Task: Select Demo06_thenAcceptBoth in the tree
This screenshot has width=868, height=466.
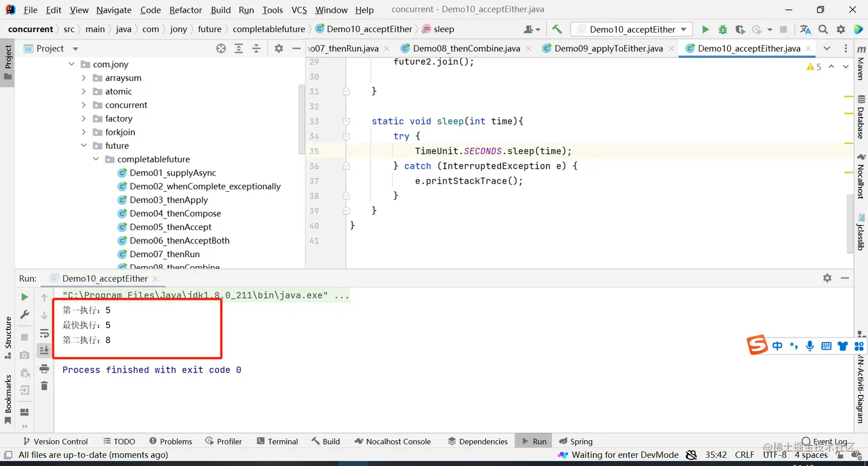Action: coord(180,240)
